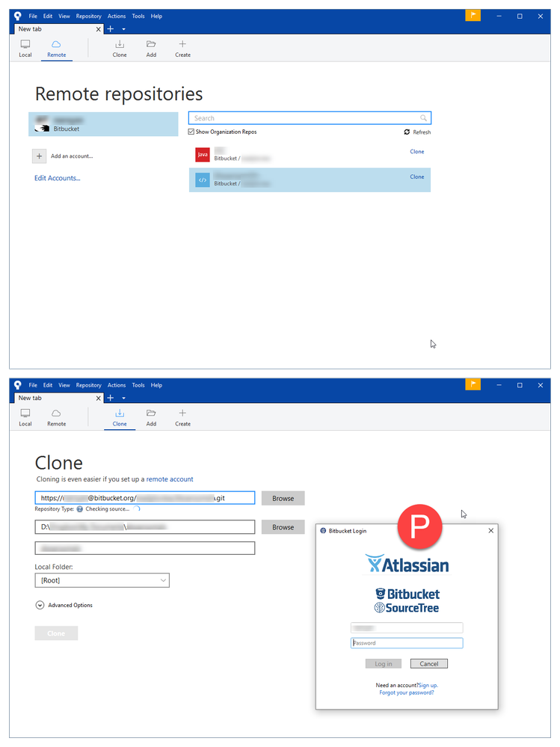
Task: Click the greyed Clone button below Advanced Options
Action: click(x=56, y=633)
